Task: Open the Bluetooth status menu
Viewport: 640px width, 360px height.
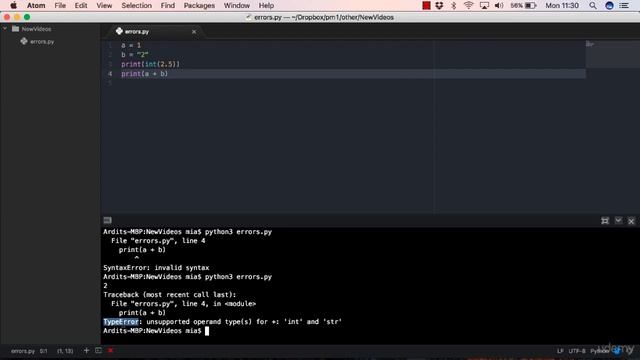Action: pos(453,5)
